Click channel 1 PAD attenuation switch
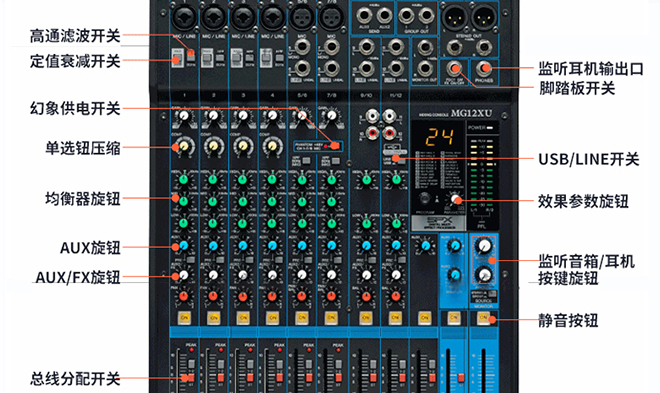Screen dimensions: 660x393 pyautogui.click(x=177, y=58)
